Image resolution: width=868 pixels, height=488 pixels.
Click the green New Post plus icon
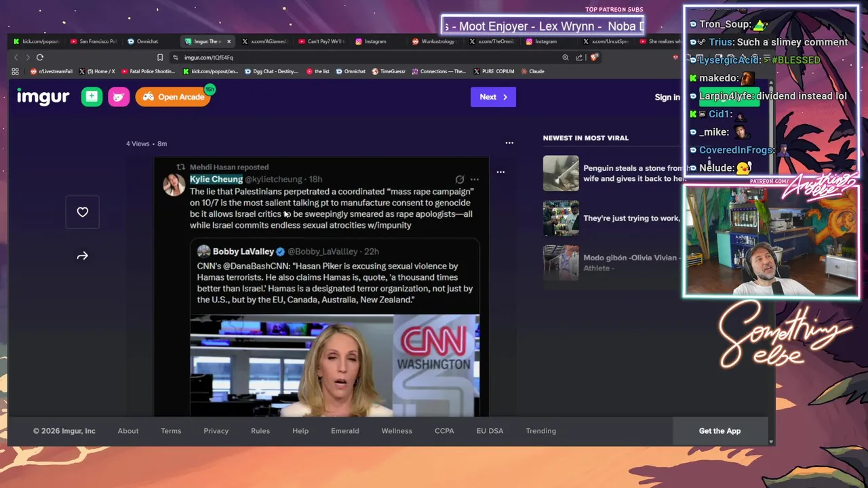92,97
